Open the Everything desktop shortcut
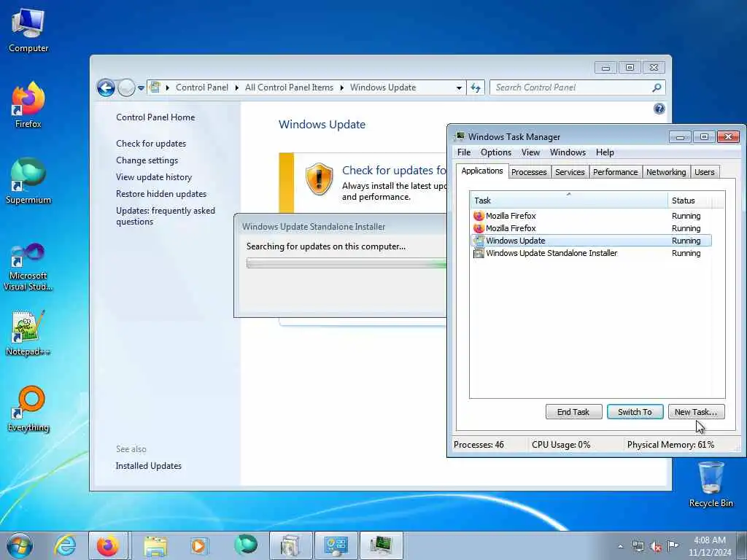747x560 pixels. coord(28,408)
